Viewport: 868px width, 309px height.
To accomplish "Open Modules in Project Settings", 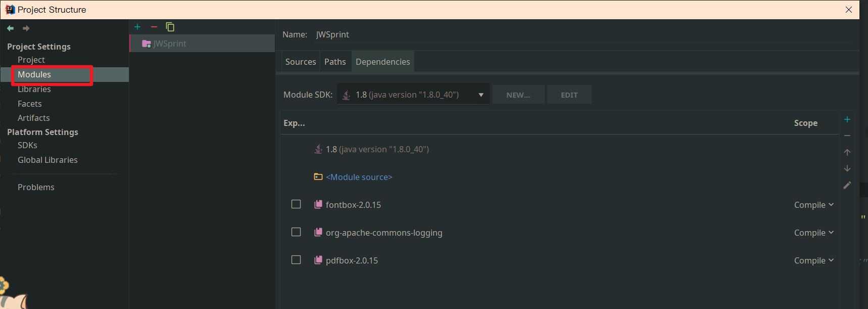I will point(34,74).
